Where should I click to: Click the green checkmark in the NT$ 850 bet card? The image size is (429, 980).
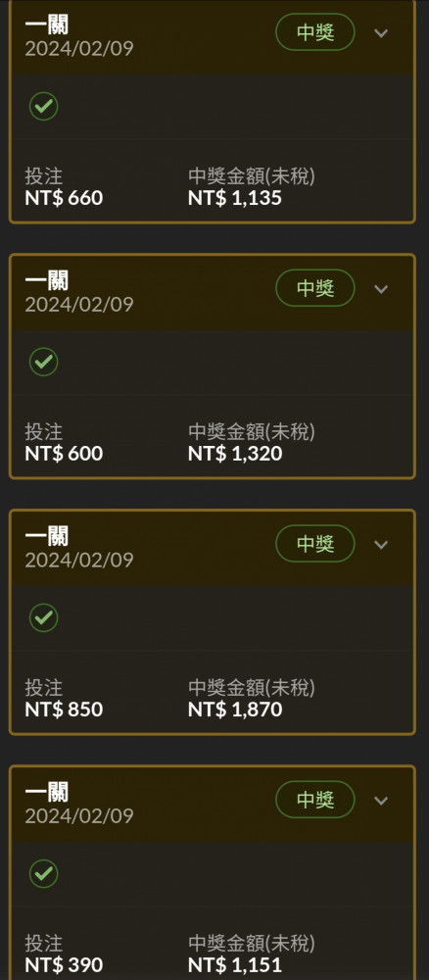coord(44,617)
